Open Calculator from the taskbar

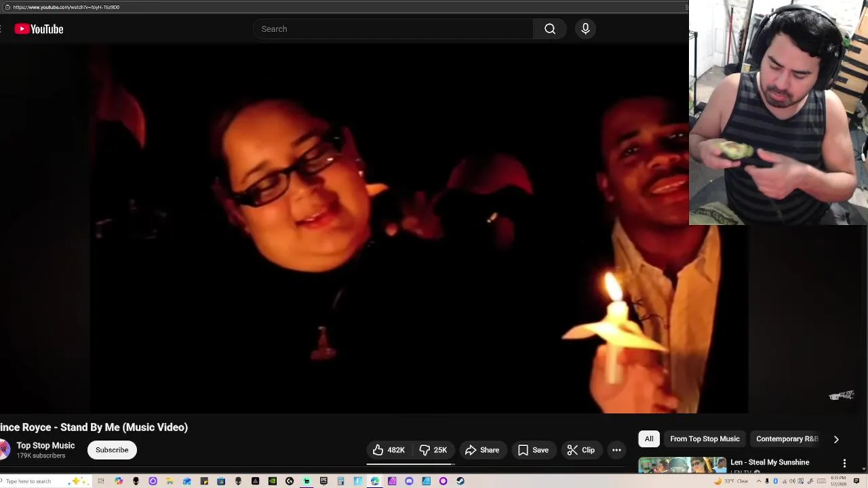pos(341,481)
